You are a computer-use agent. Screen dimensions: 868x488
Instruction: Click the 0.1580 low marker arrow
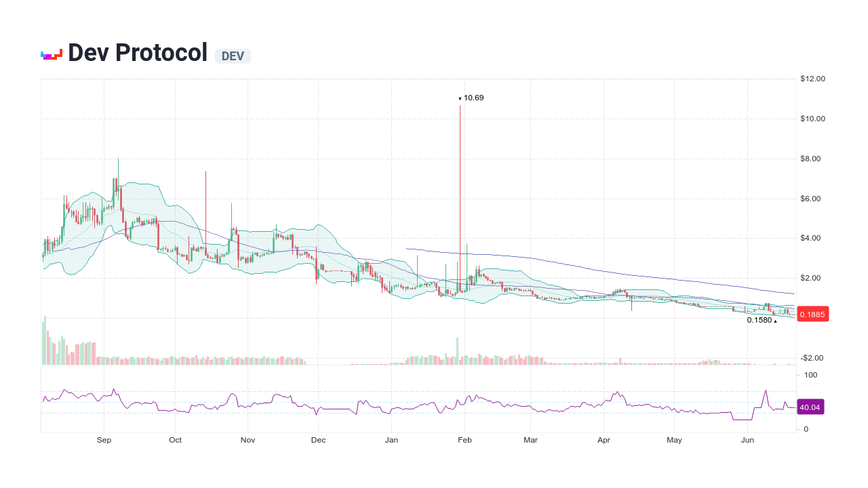775,320
